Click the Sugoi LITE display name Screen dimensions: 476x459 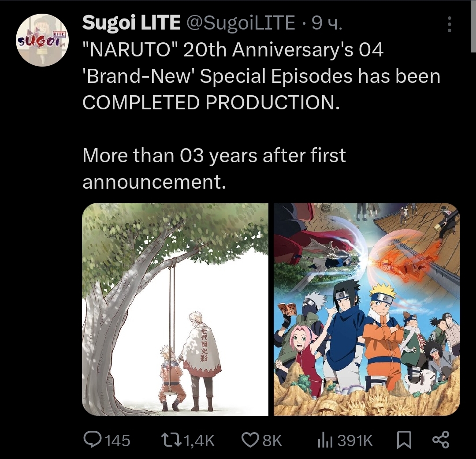[x=131, y=23]
